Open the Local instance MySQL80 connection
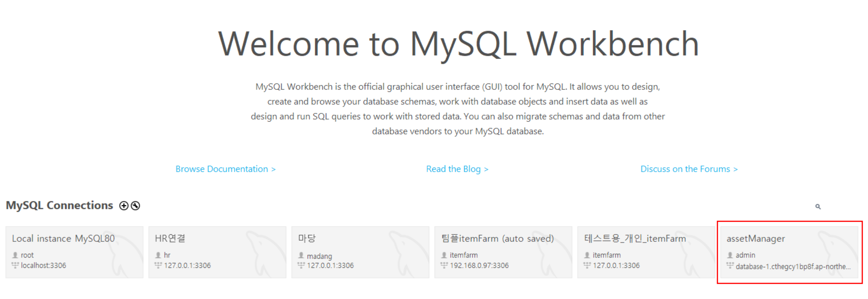The height and width of the screenshot is (299, 868). point(74,252)
